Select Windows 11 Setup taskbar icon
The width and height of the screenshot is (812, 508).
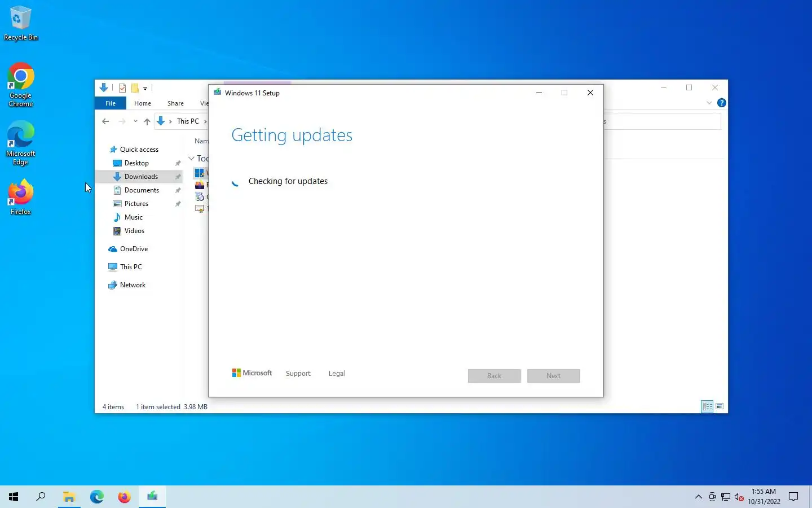(152, 497)
